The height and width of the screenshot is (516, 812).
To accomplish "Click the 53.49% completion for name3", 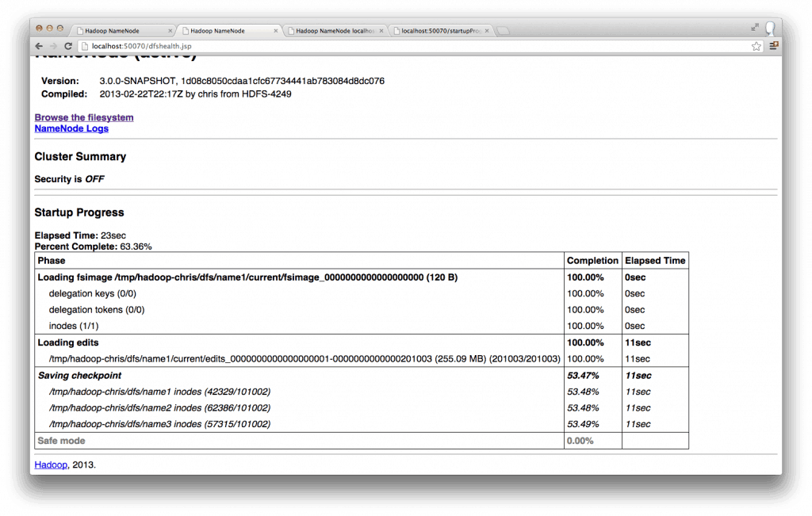I will [x=583, y=424].
